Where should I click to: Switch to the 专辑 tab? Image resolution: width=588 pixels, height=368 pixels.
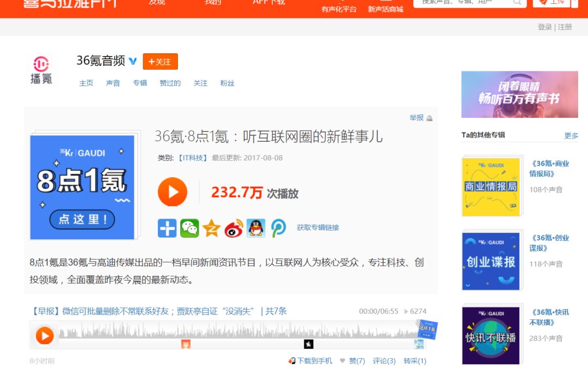tap(140, 83)
